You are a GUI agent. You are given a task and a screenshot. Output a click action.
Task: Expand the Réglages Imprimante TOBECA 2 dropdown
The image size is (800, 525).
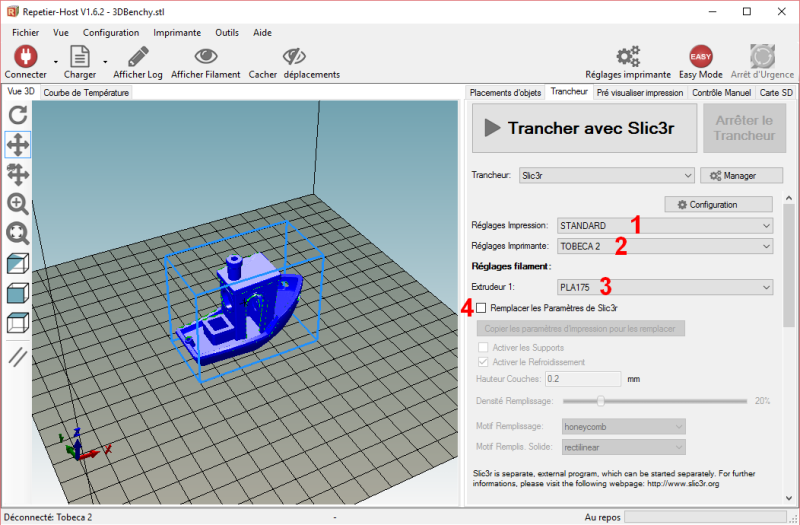(x=665, y=245)
